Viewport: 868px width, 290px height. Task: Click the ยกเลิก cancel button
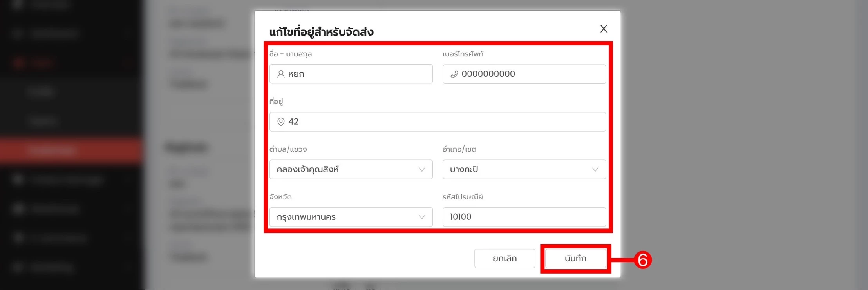click(x=505, y=259)
